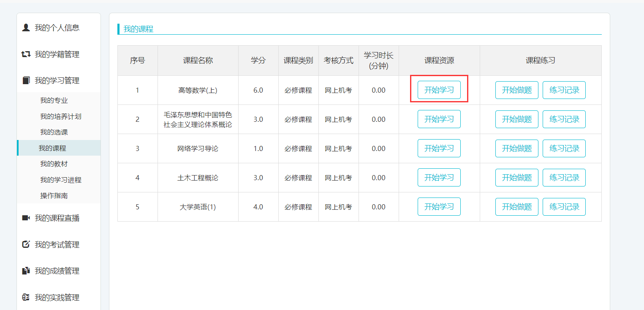Open 练习记录 for 高等数学(上)

[x=564, y=90]
